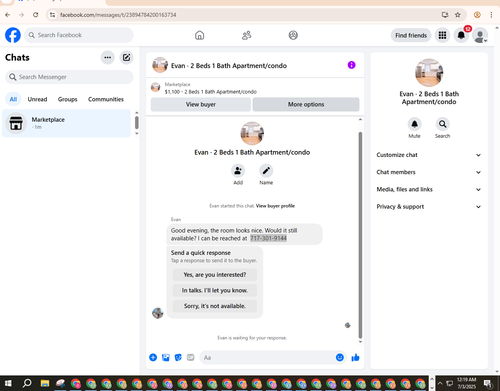Open Windows taskbar search
This screenshot has width=500, height=391.
tap(27, 383)
